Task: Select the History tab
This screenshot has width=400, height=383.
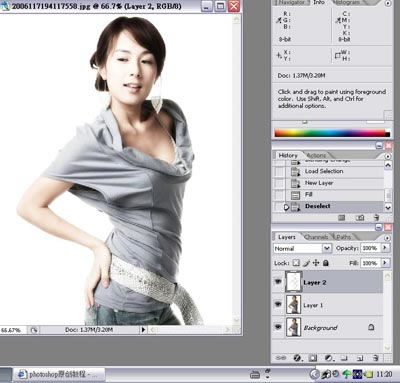Action: pyautogui.click(x=288, y=155)
